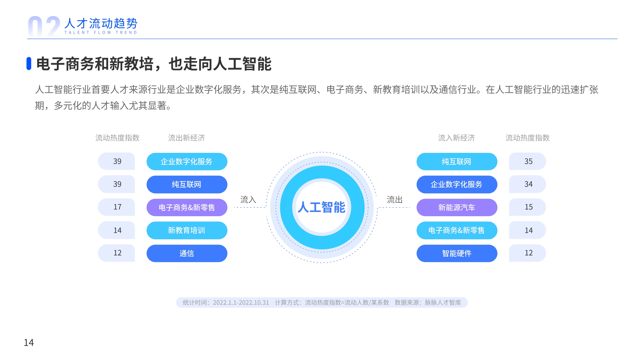Click value 39 next to inflow 企业数字化服务
This screenshot has height=362, width=644.
116,161
